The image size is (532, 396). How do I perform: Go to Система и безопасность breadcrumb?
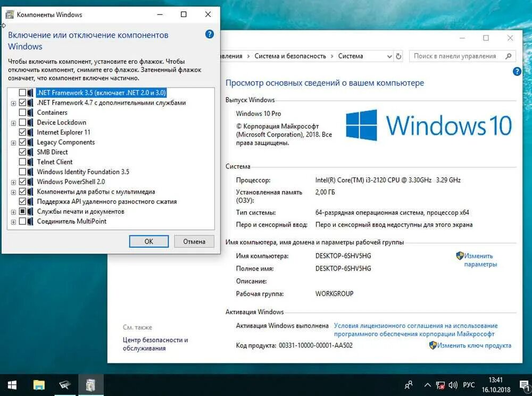290,56
